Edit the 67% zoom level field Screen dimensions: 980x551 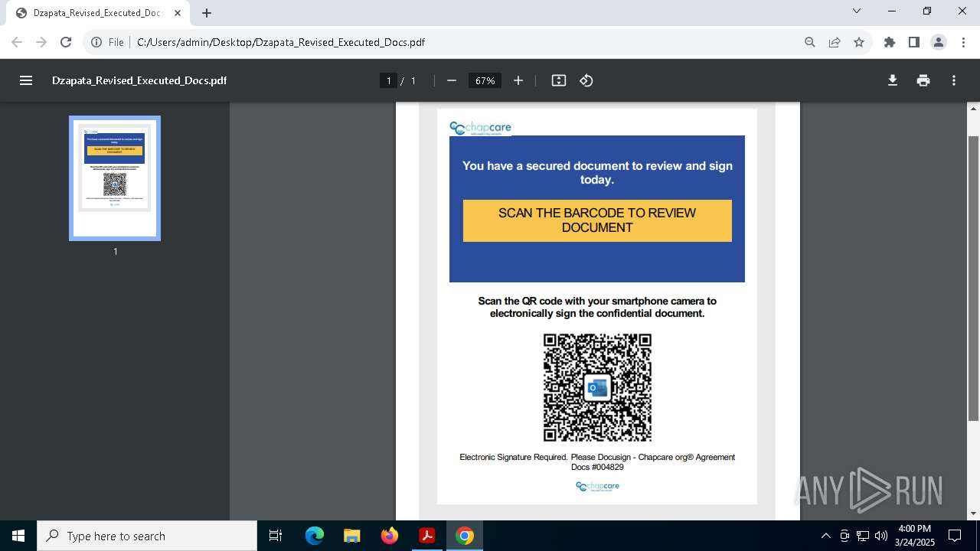coord(485,80)
